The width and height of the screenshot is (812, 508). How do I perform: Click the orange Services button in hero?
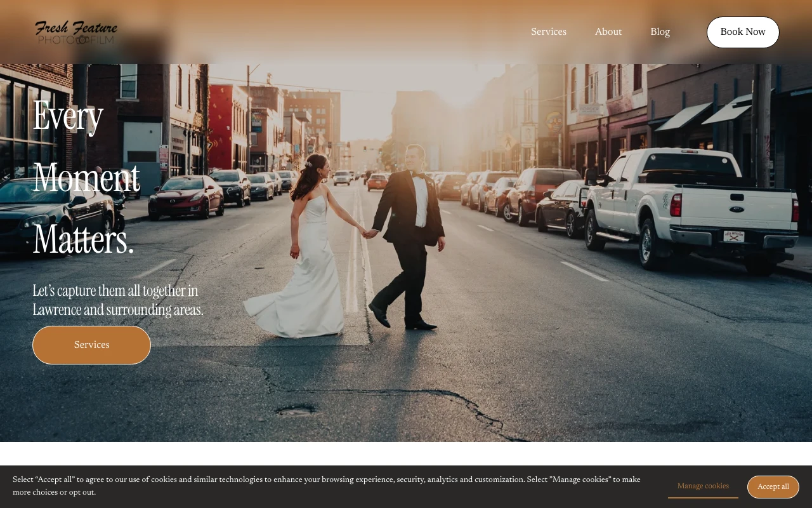click(x=91, y=345)
